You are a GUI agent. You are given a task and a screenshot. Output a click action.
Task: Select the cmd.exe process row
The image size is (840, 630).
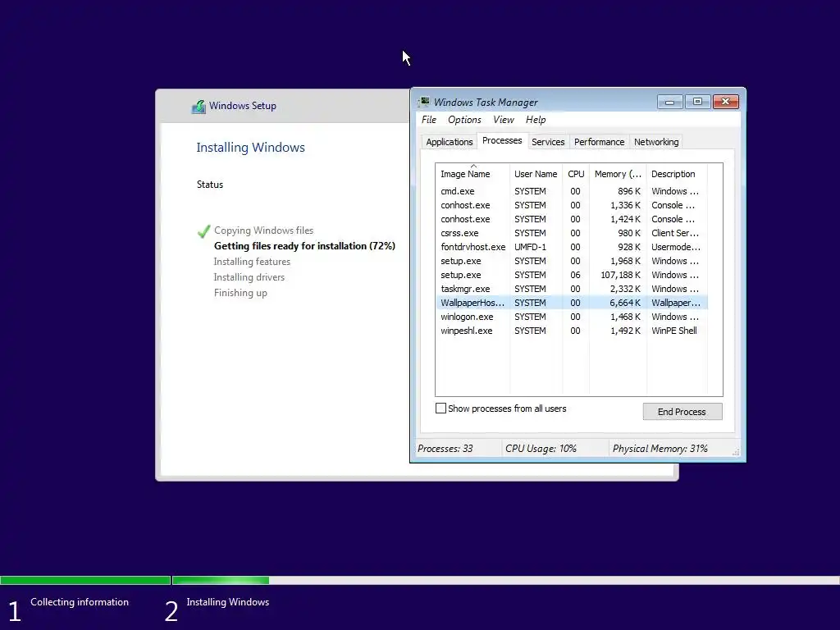572,191
